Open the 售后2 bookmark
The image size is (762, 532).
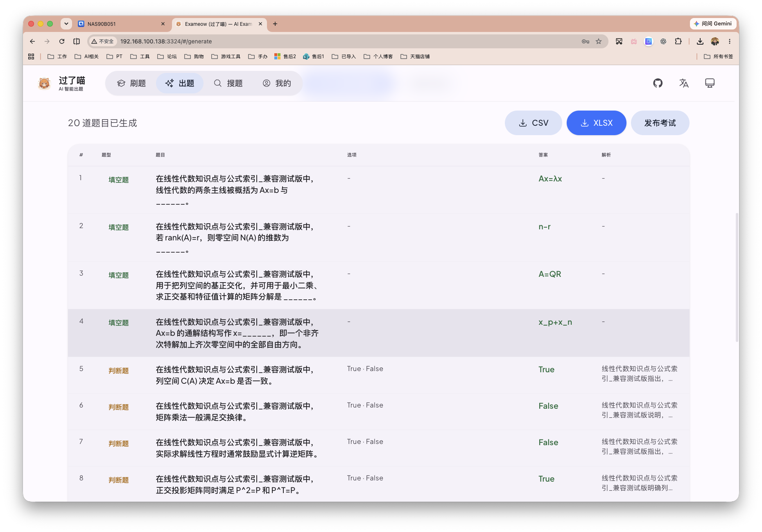click(285, 57)
